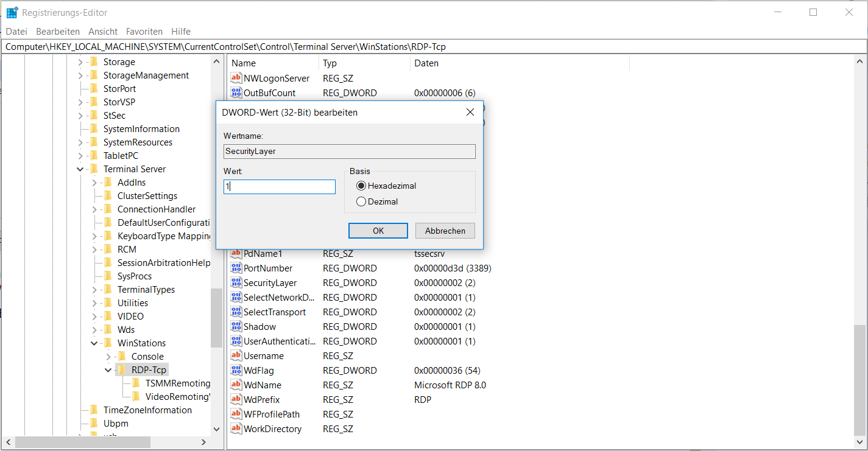Collapse the Terminal Server tree node
The height and width of the screenshot is (451, 868).
[x=80, y=169]
